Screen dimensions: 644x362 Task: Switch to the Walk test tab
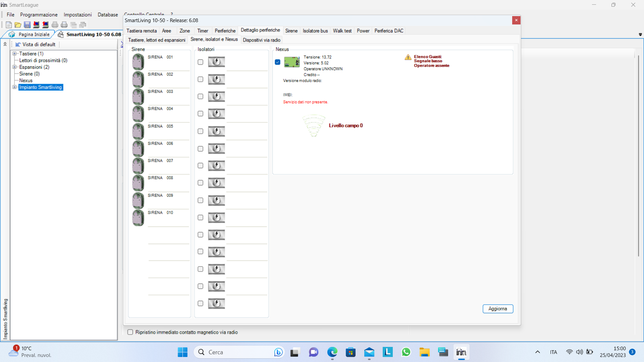point(342,31)
